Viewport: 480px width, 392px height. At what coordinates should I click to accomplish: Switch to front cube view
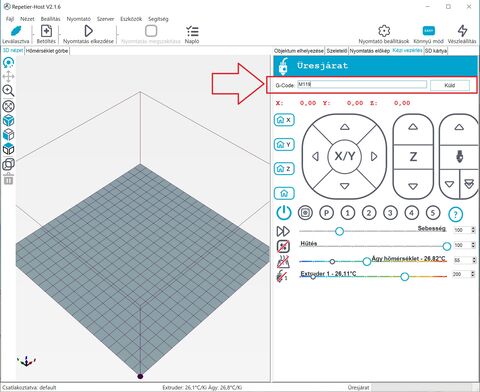pos(8,134)
